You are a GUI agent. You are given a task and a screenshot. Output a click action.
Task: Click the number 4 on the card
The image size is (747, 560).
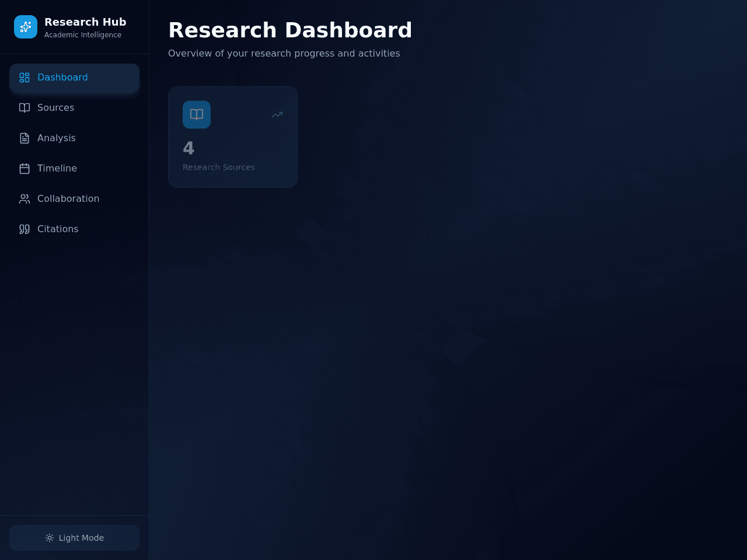click(x=189, y=148)
